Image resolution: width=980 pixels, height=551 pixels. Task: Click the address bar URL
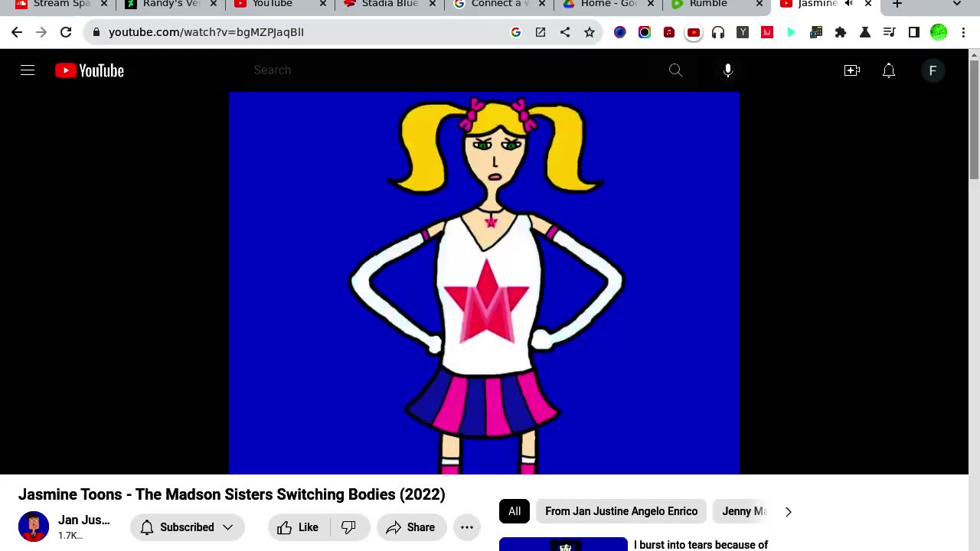click(x=207, y=32)
